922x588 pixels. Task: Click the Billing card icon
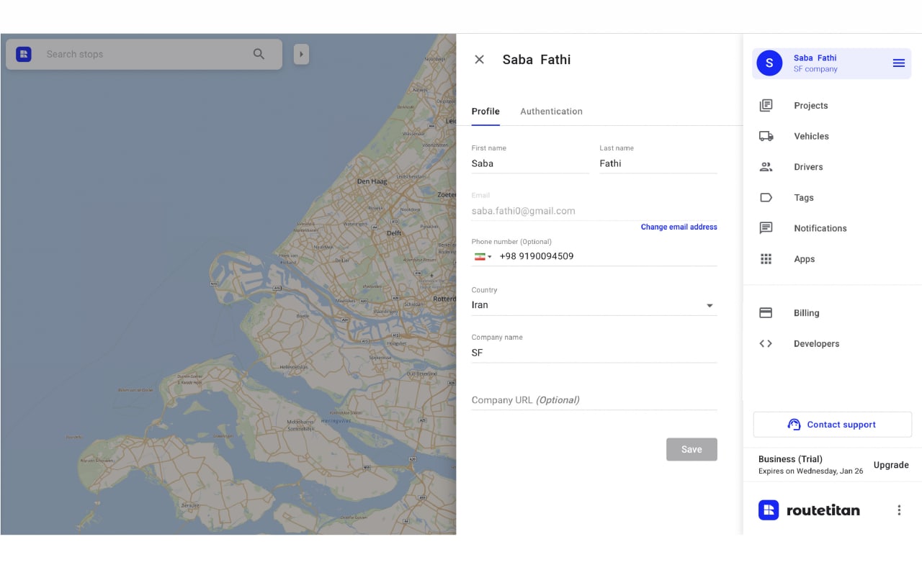766,313
